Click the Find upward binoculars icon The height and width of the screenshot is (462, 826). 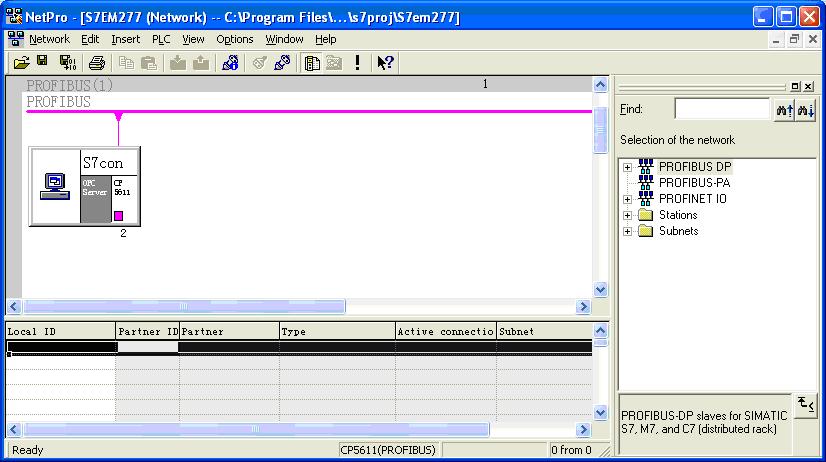(x=784, y=110)
